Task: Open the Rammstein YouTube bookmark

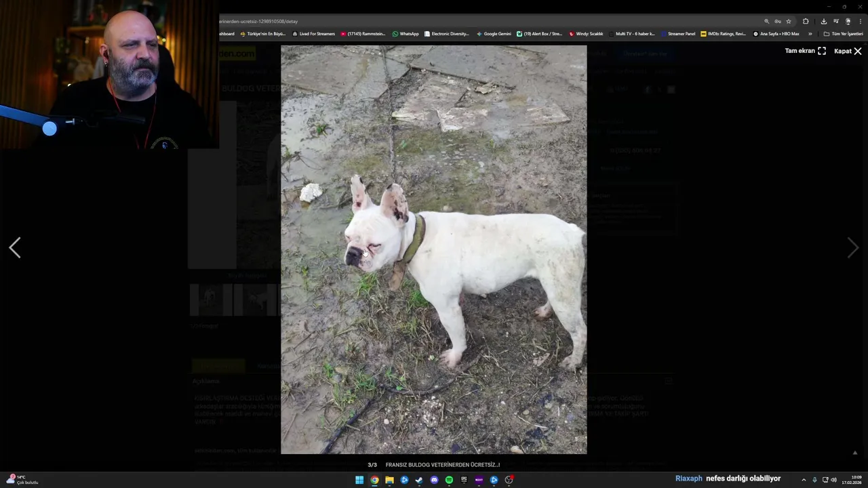Action: point(363,34)
